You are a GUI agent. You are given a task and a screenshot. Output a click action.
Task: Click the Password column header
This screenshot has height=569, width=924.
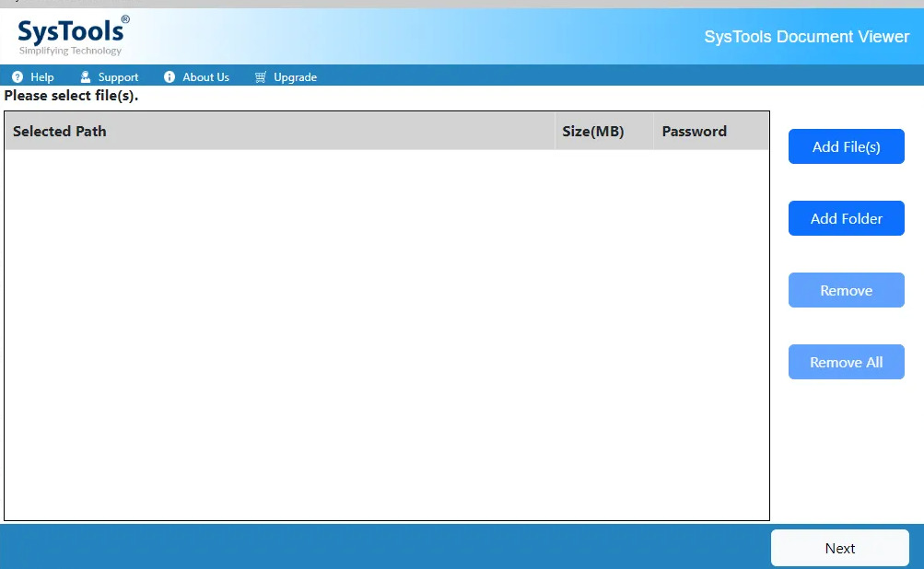(x=711, y=131)
